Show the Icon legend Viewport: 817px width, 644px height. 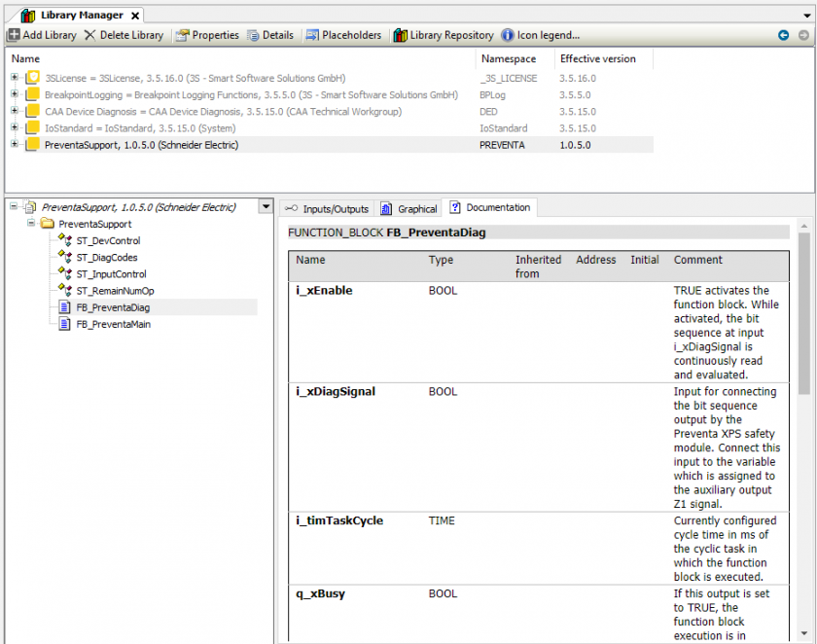tap(541, 35)
